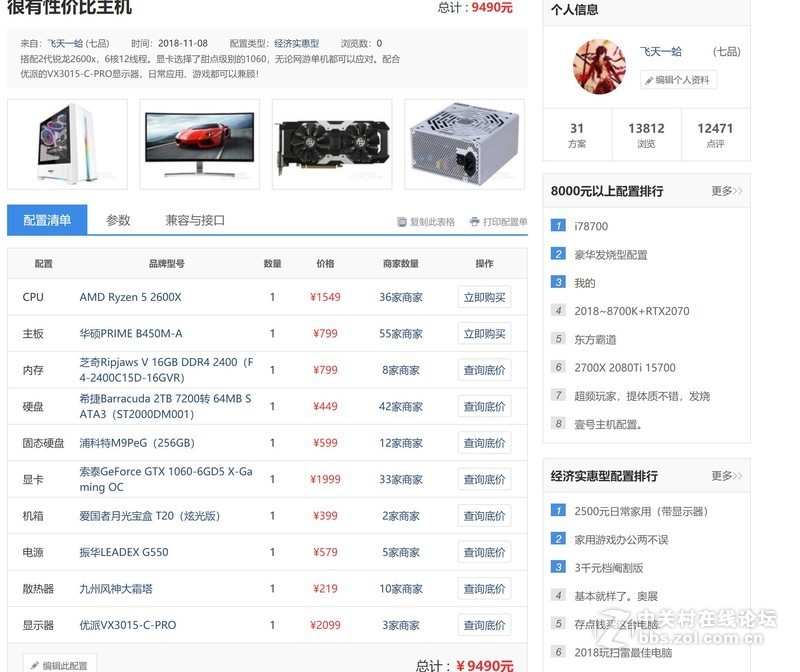The width and height of the screenshot is (800, 672).
Task: Open the 浦科特M9PeG (256GB) link
Action: [x=137, y=443]
